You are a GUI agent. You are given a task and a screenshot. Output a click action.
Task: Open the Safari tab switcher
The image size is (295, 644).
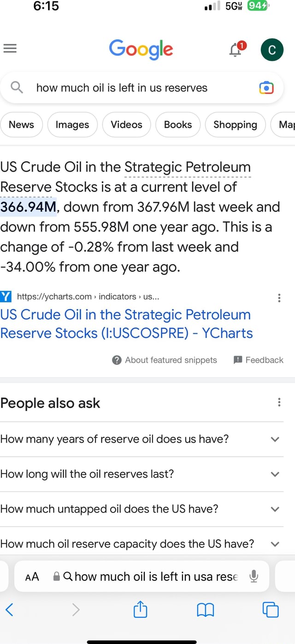pos(271,609)
